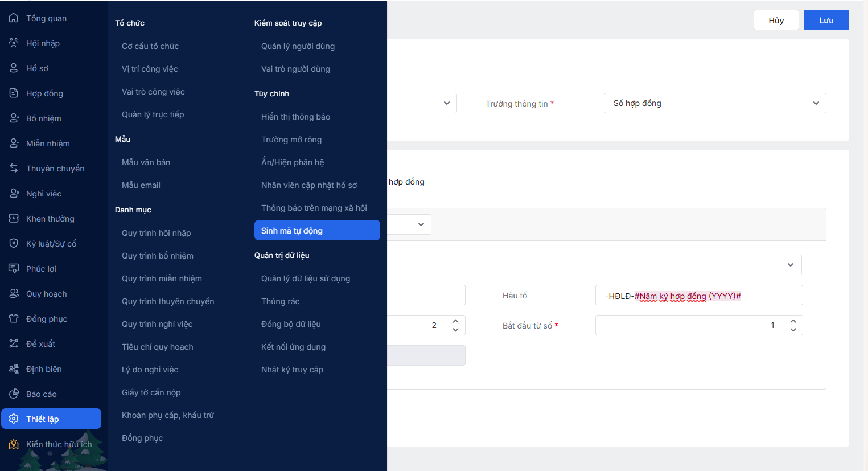Click the Thuyên chuyển arrows icon

14,168
